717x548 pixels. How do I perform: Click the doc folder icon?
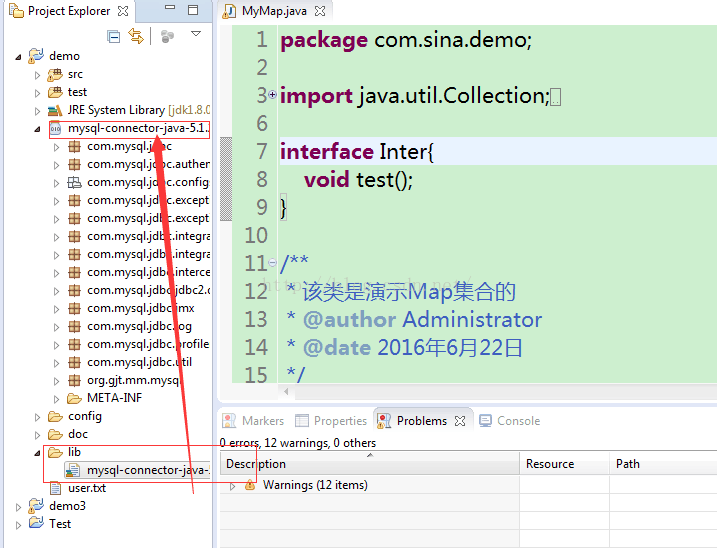55,434
